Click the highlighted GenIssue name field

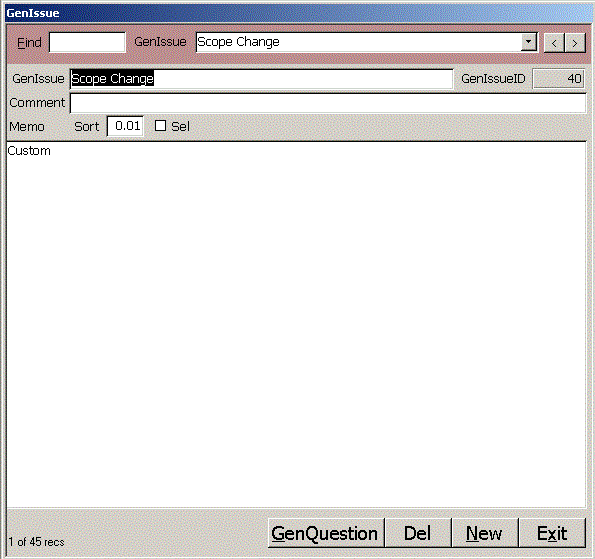click(261, 79)
